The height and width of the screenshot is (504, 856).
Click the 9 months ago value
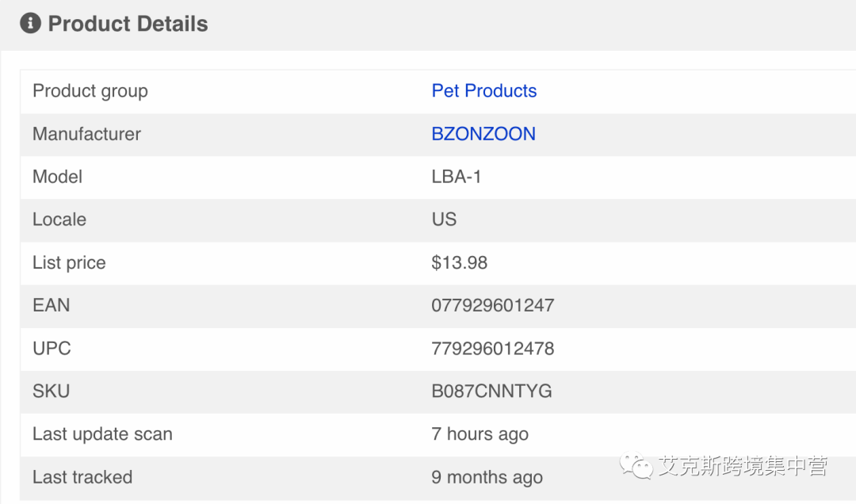[487, 477]
